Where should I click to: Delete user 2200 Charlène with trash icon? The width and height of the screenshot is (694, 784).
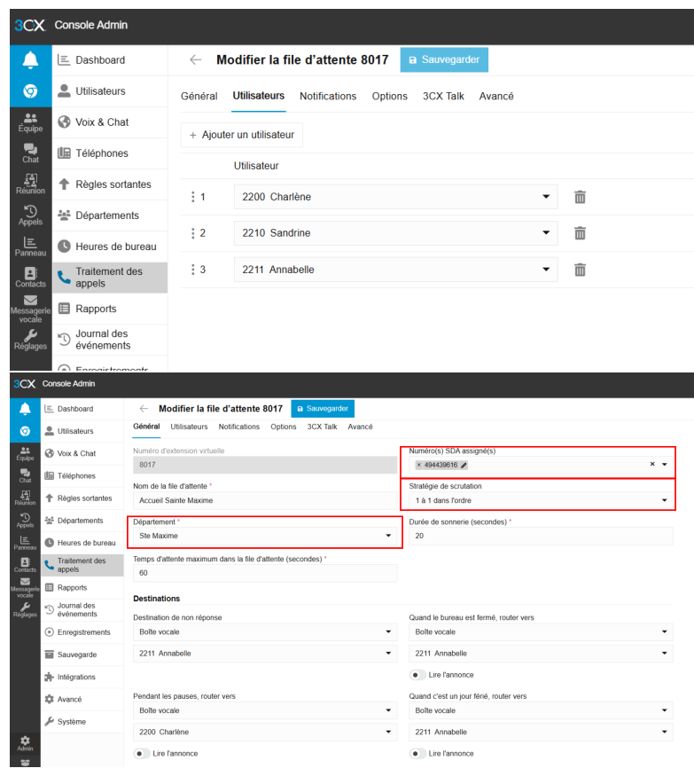(x=580, y=197)
